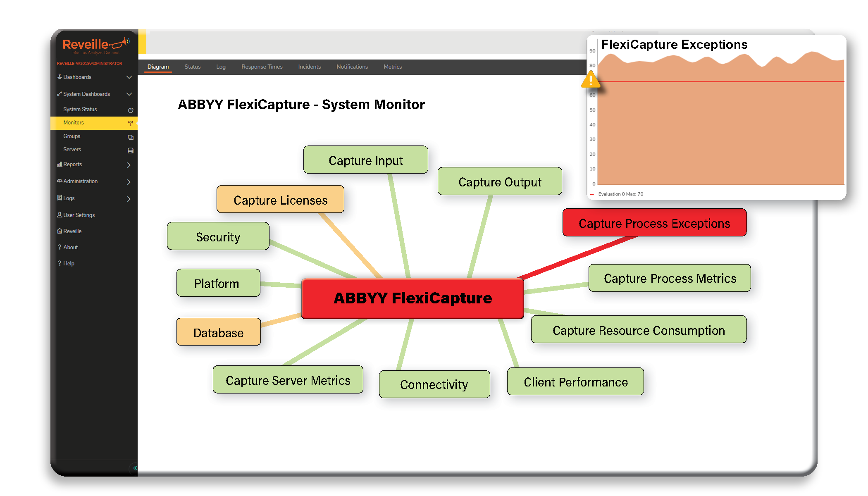The width and height of the screenshot is (868, 496).
Task: Click the central ABBYY FlexiCapture node
Action: 413,298
